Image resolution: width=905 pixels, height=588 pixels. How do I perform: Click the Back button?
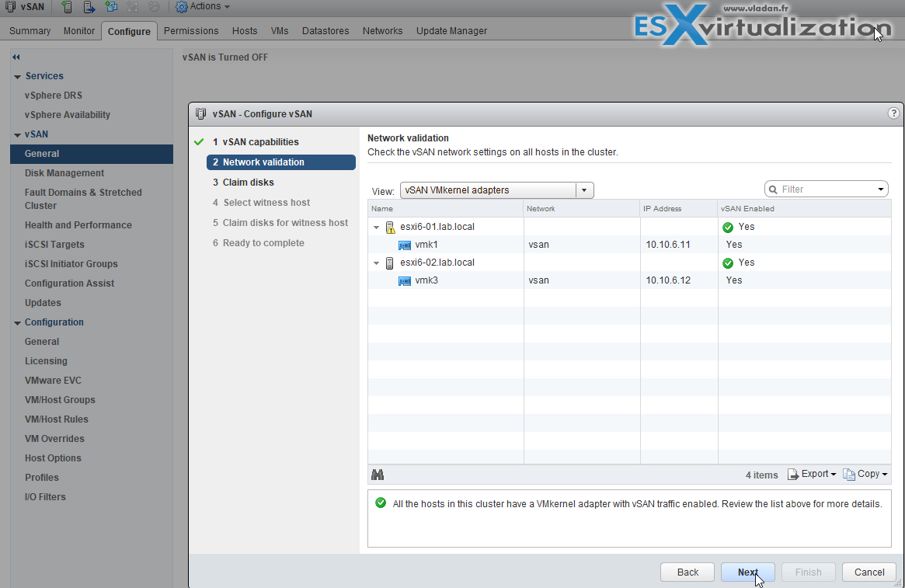[687, 572]
